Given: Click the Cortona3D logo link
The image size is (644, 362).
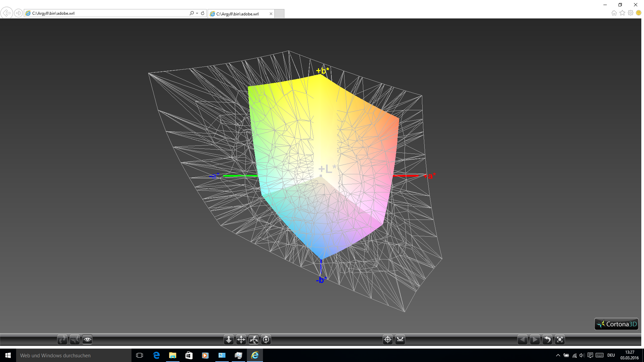Looking at the screenshot, I should pos(616,324).
